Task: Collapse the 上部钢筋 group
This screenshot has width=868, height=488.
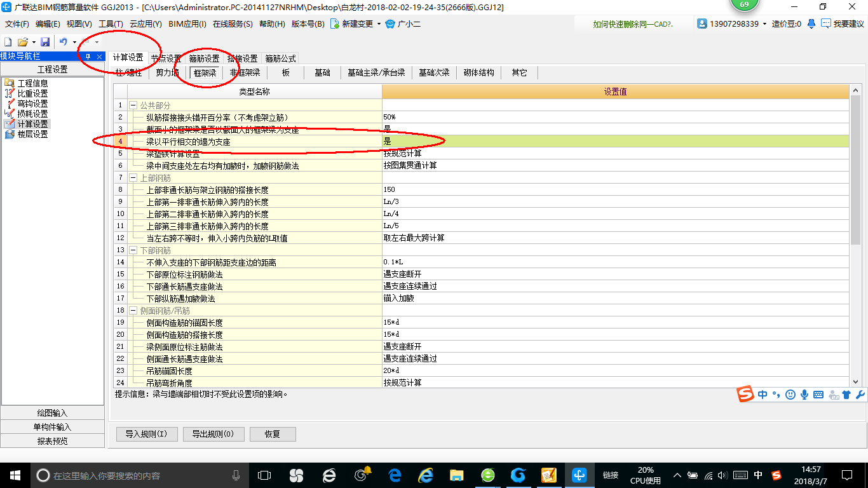Action: coord(133,178)
